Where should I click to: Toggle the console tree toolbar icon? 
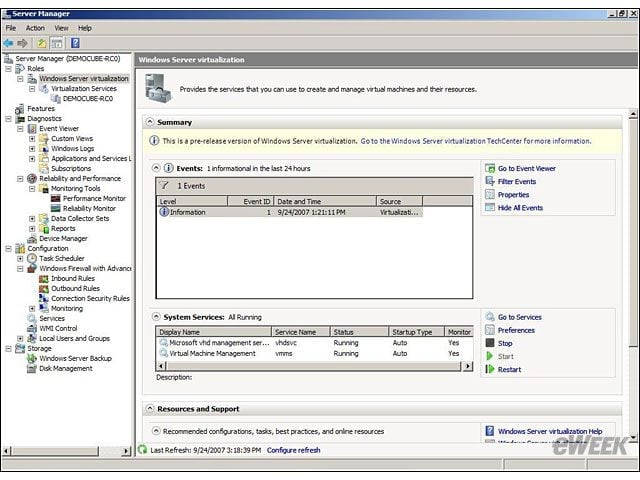click(x=57, y=43)
